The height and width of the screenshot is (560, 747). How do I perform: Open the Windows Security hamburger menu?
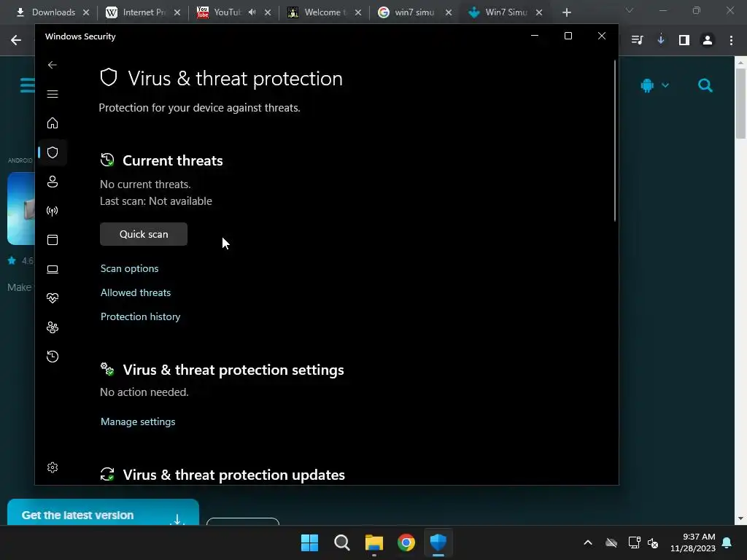point(53,94)
